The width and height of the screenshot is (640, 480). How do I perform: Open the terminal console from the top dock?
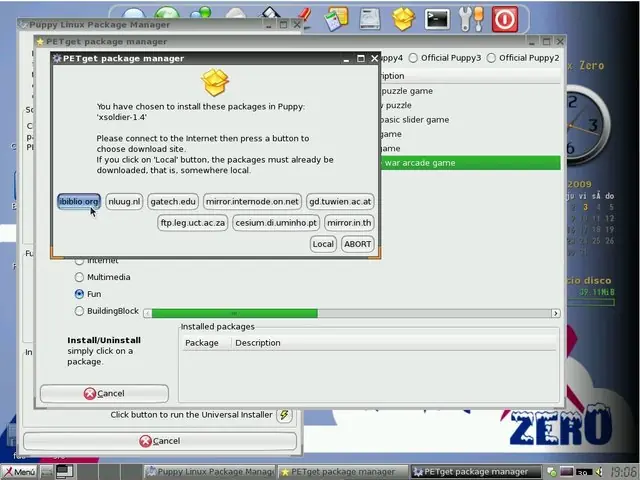437,19
